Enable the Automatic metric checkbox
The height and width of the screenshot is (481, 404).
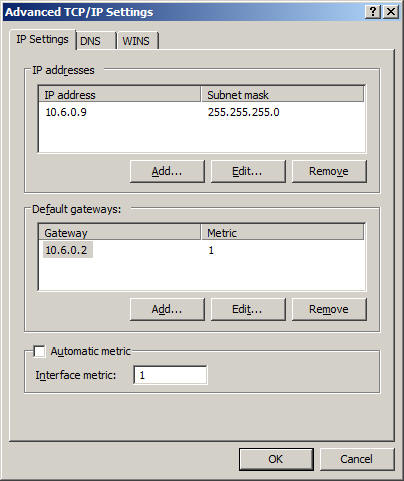39,351
